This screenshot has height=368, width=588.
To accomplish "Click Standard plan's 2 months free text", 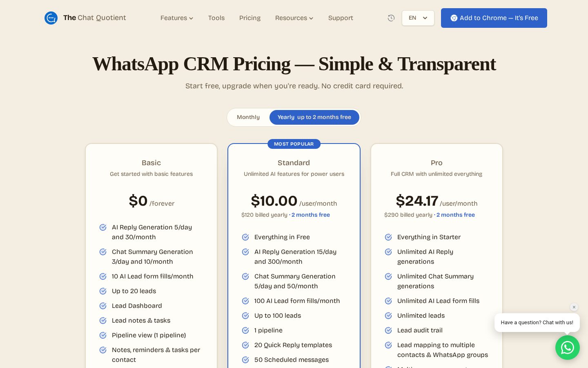I will click(x=311, y=215).
